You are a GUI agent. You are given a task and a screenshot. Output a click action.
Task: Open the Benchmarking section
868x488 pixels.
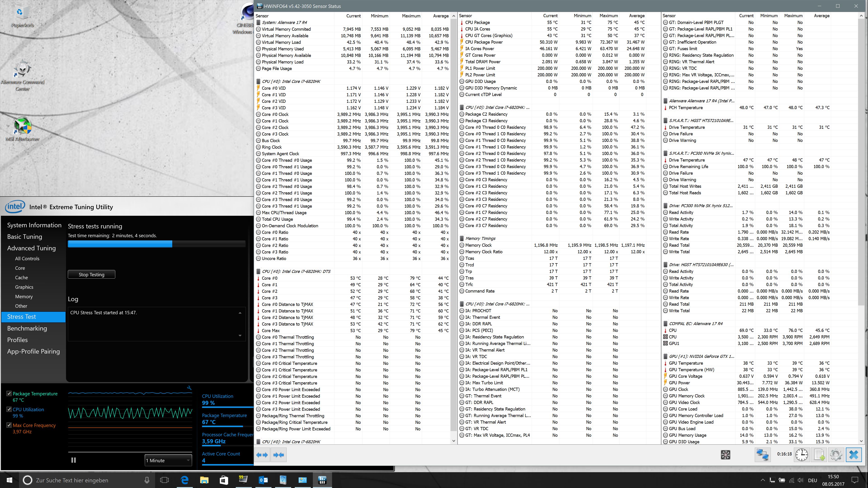click(x=27, y=328)
